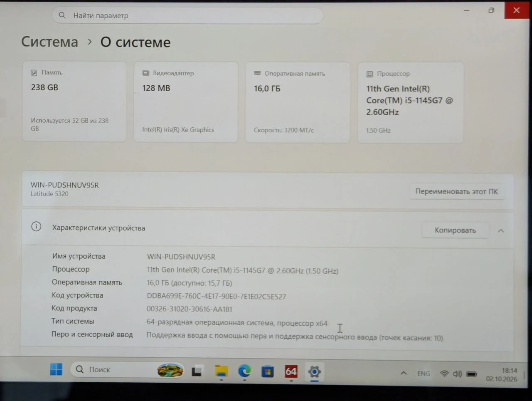
Task: Open the Оперативная память card
Action: [298, 102]
